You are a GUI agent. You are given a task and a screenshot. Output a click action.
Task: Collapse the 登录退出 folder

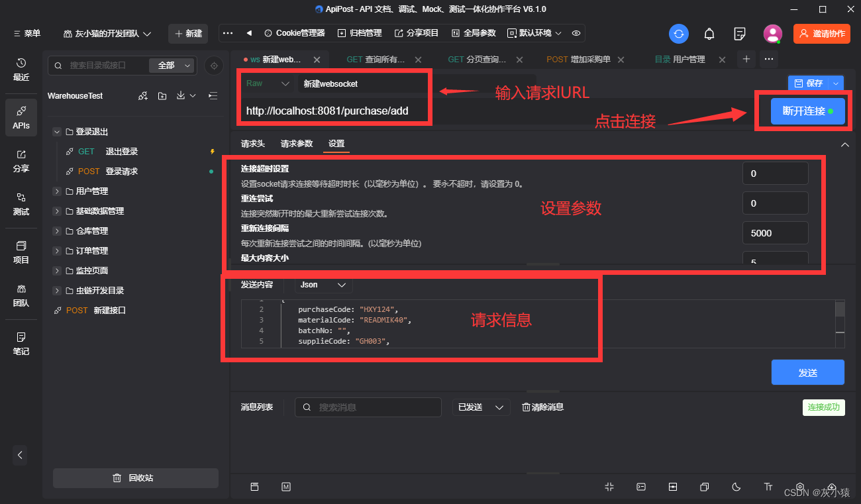[57, 132]
